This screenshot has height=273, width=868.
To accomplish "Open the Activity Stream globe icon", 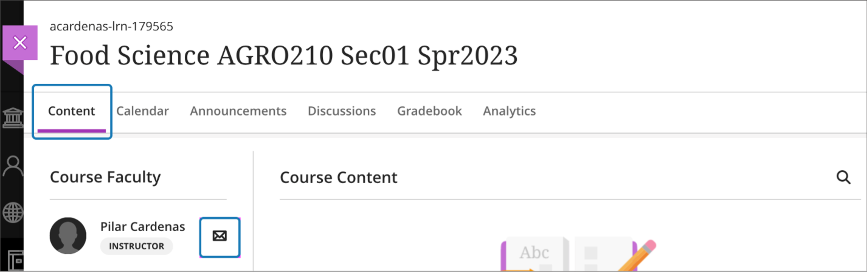I will coord(13,213).
